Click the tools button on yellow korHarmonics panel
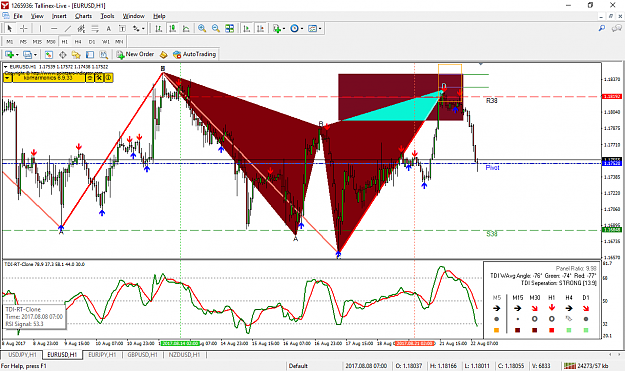Image resolution: width=625 pixels, height=371 pixels. [x=99, y=78]
